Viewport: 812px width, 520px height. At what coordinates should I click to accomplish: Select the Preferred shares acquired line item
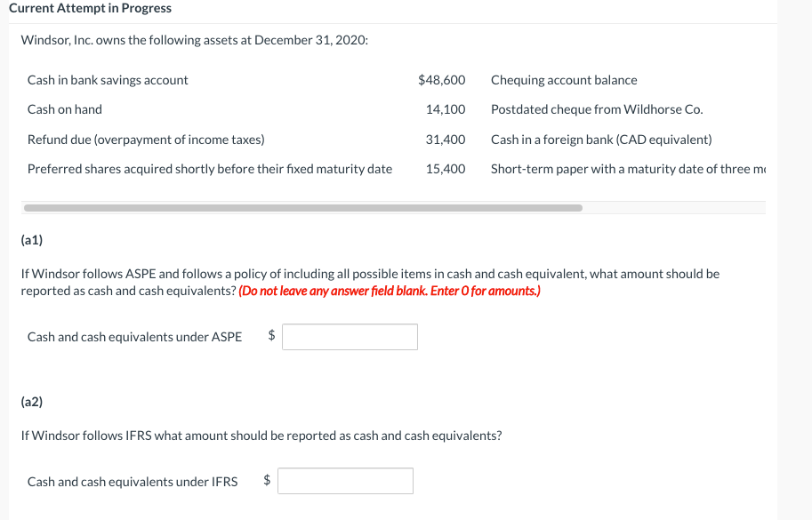click(x=211, y=168)
